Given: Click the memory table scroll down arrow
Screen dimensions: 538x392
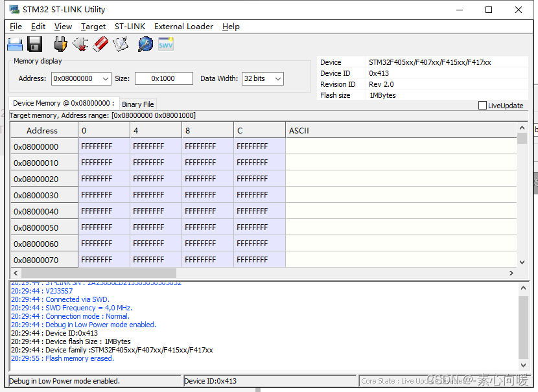Looking at the screenshot, I should 522,262.
